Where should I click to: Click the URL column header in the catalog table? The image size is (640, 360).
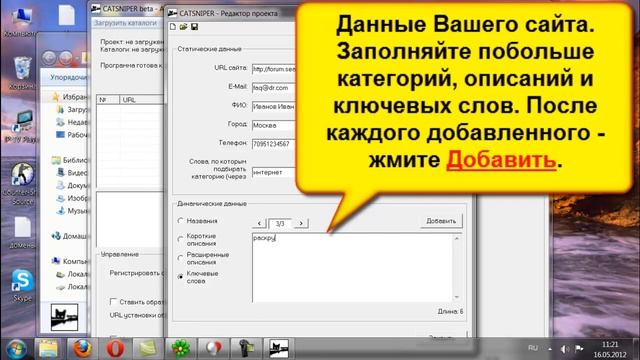coord(142,100)
